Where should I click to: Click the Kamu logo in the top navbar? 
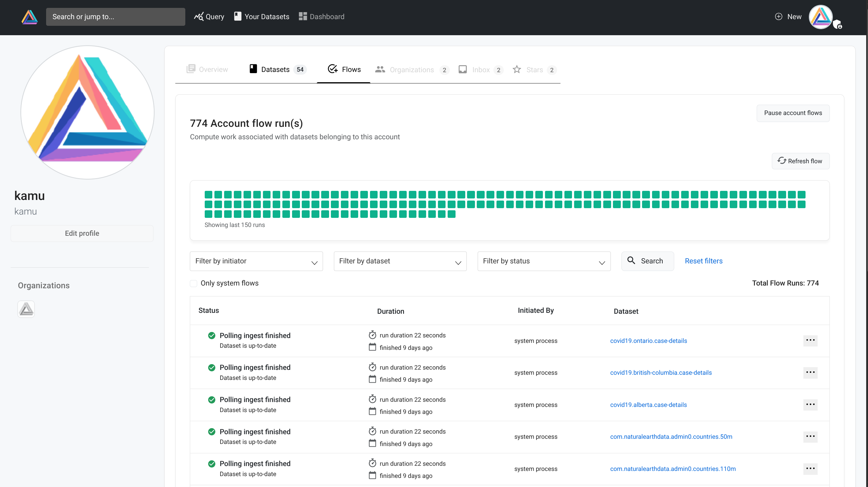point(29,17)
